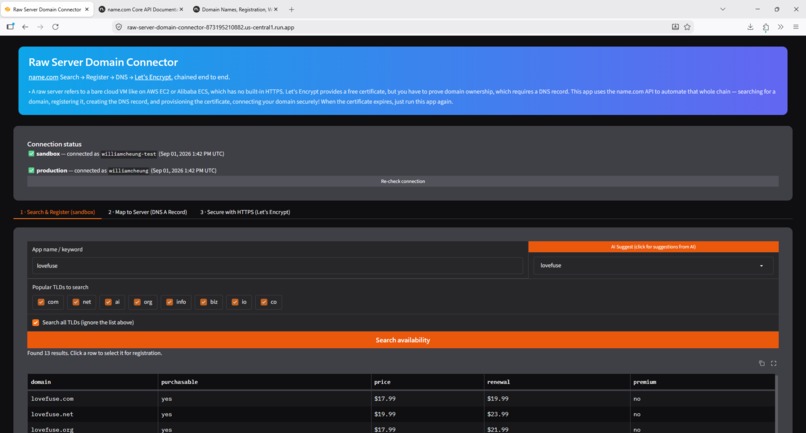Viewport: 806px width, 433px height.
Task: Click the Re-check connection button
Action: pyautogui.click(x=403, y=181)
